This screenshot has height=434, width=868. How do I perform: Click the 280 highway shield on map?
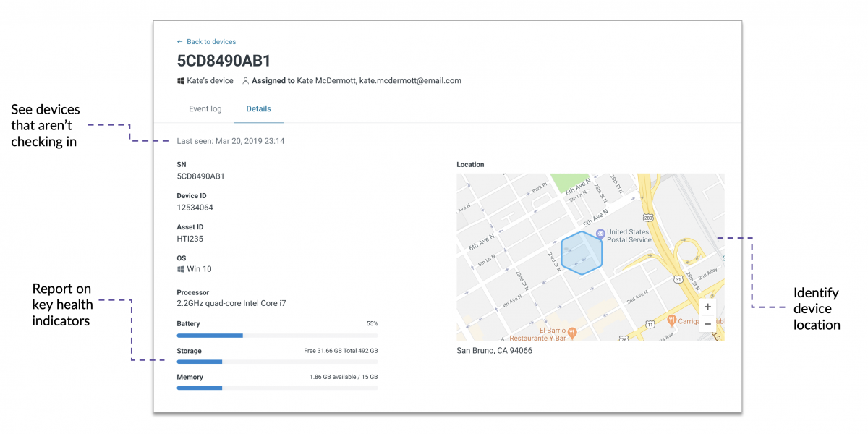pyautogui.click(x=647, y=216)
